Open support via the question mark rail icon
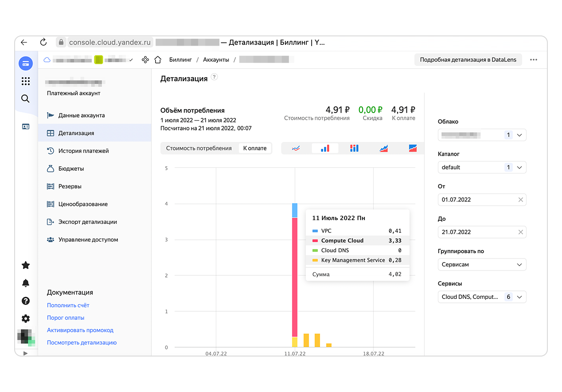Viewport: 562px width, 392px height. (x=26, y=301)
